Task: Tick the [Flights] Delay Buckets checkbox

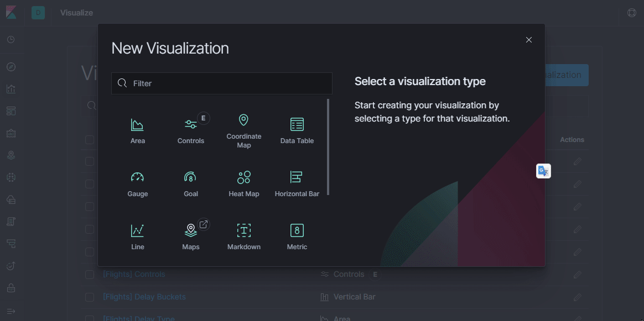Action: pyautogui.click(x=90, y=297)
